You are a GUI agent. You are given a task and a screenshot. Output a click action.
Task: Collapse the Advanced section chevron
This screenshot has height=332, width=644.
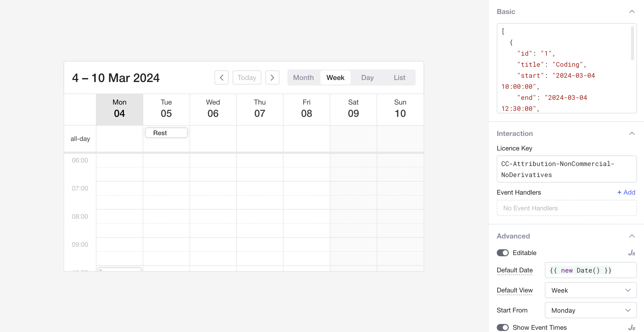tap(632, 236)
